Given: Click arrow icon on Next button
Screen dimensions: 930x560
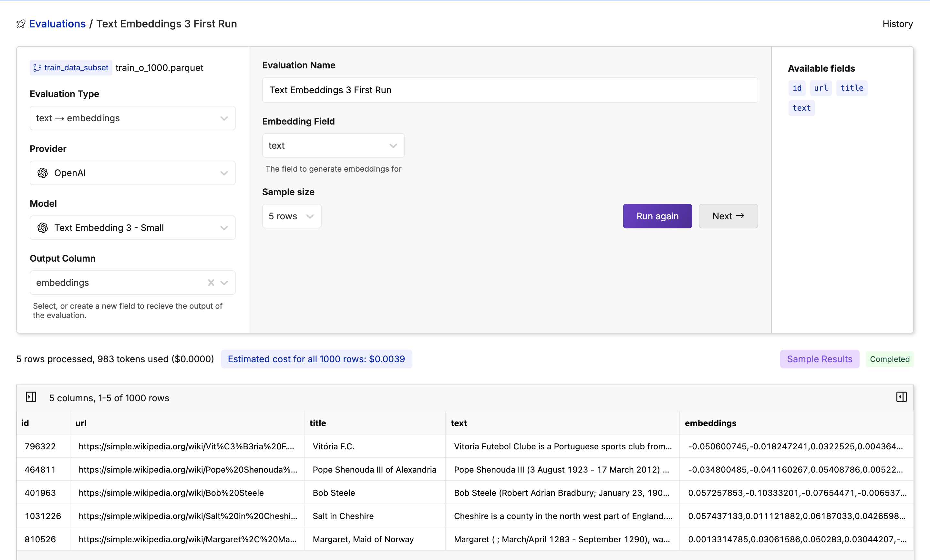Looking at the screenshot, I should tap(740, 216).
